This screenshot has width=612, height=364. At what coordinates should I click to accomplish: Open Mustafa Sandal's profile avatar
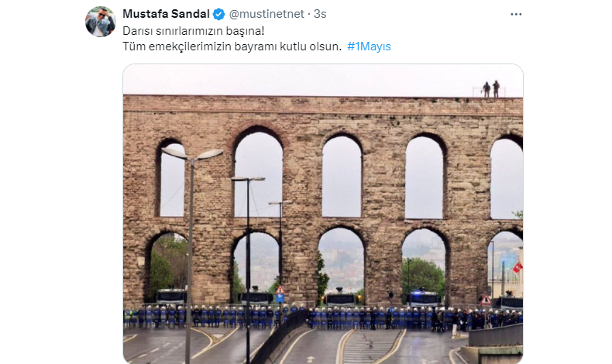[x=100, y=22]
